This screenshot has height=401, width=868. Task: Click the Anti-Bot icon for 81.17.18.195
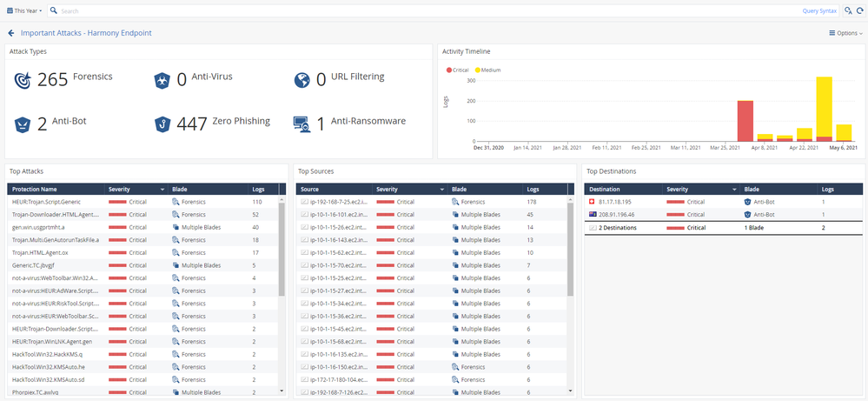[x=748, y=202]
